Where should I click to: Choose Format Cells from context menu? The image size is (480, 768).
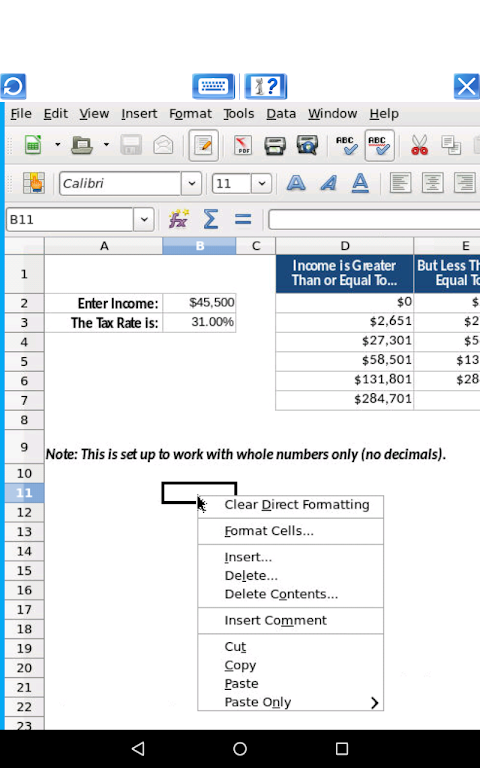click(290, 531)
